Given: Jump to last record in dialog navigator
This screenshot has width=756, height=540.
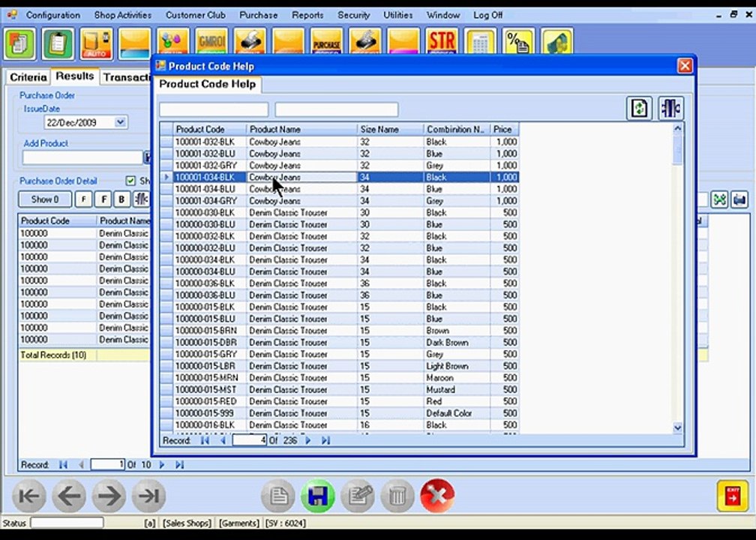Looking at the screenshot, I should (x=326, y=440).
